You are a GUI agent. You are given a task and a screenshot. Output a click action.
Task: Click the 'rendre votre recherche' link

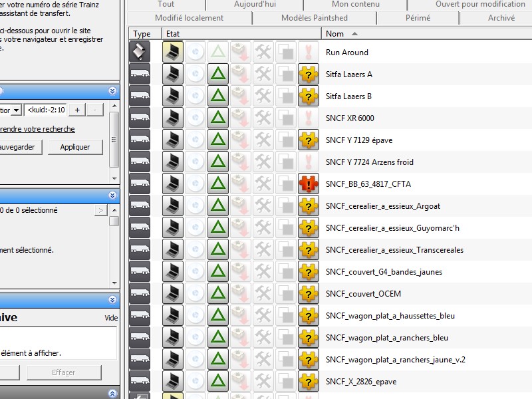point(37,129)
